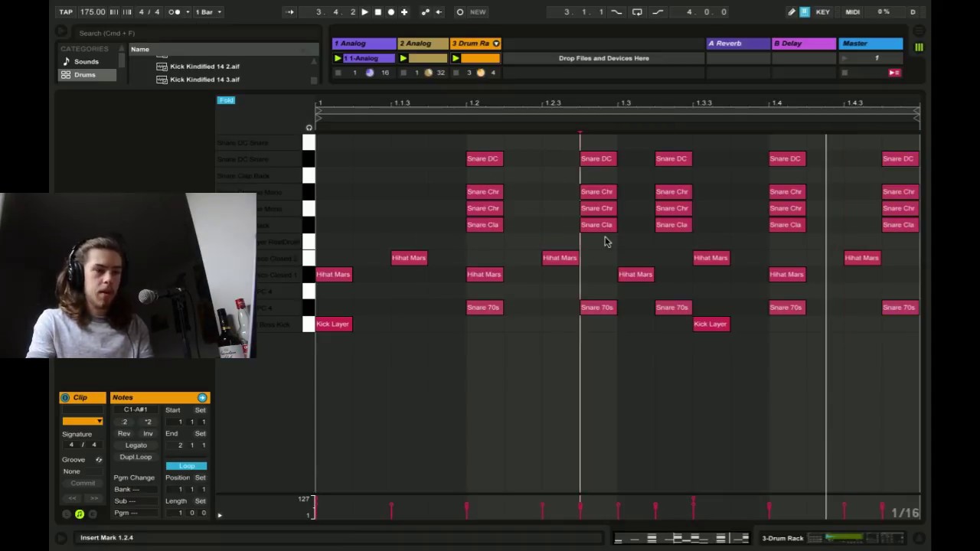Open the Drum Ra track fold dropdown arrow
This screenshot has width=980, height=551.
(x=496, y=44)
